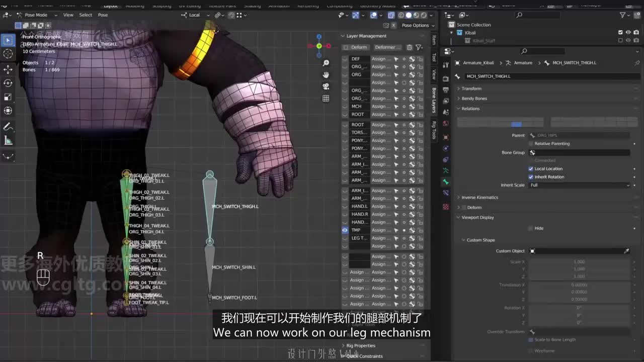Viewport: 644px width, 362px height.
Task: Disable Local Location checkbox
Action: (531, 169)
